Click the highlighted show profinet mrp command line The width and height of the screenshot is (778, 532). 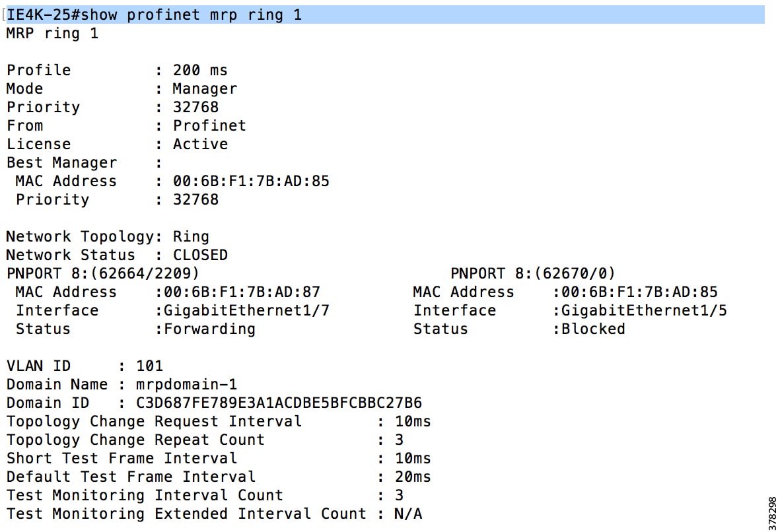point(385,15)
